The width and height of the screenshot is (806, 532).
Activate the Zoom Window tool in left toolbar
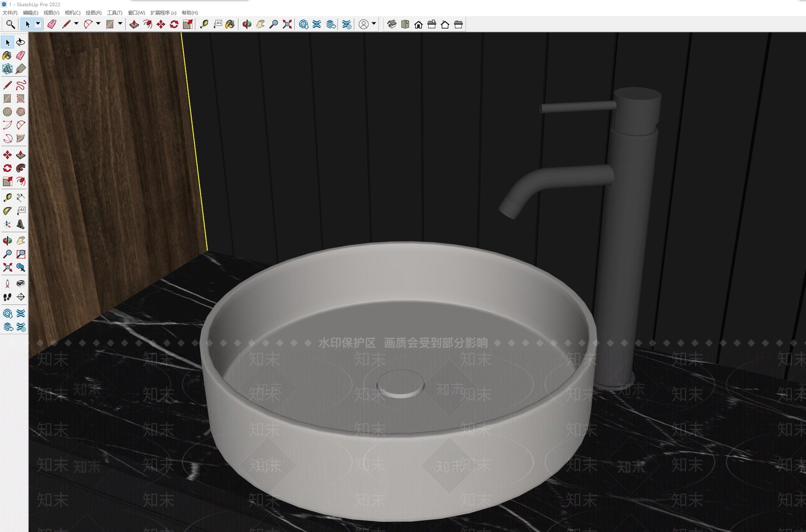(x=21, y=254)
